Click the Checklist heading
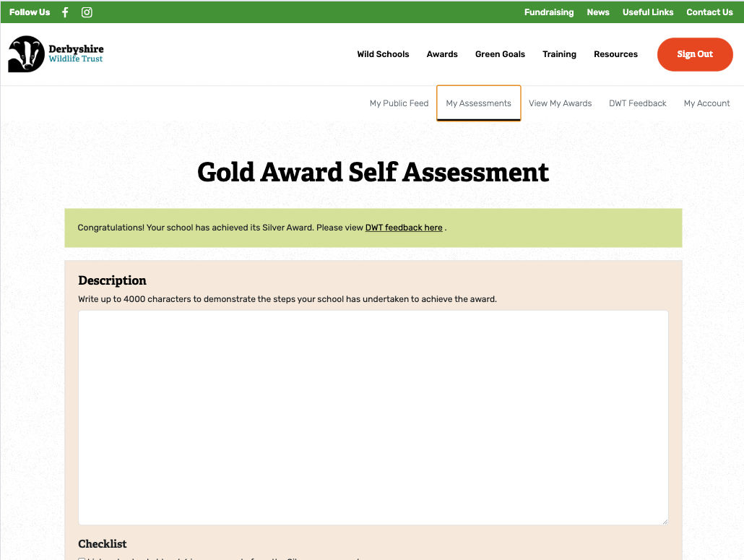Viewport: 744px width, 560px height. pyautogui.click(x=103, y=544)
